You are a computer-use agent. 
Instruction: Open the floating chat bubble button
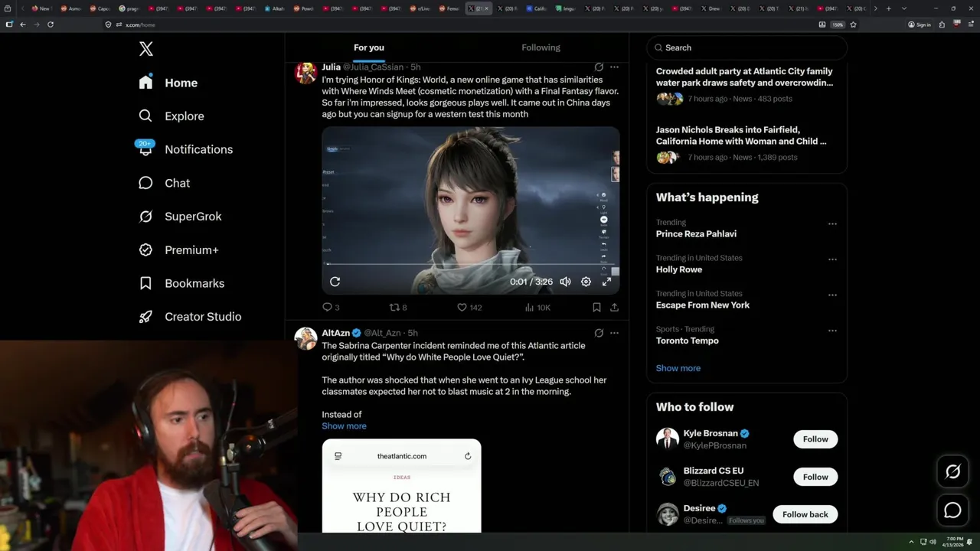coord(952,510)
